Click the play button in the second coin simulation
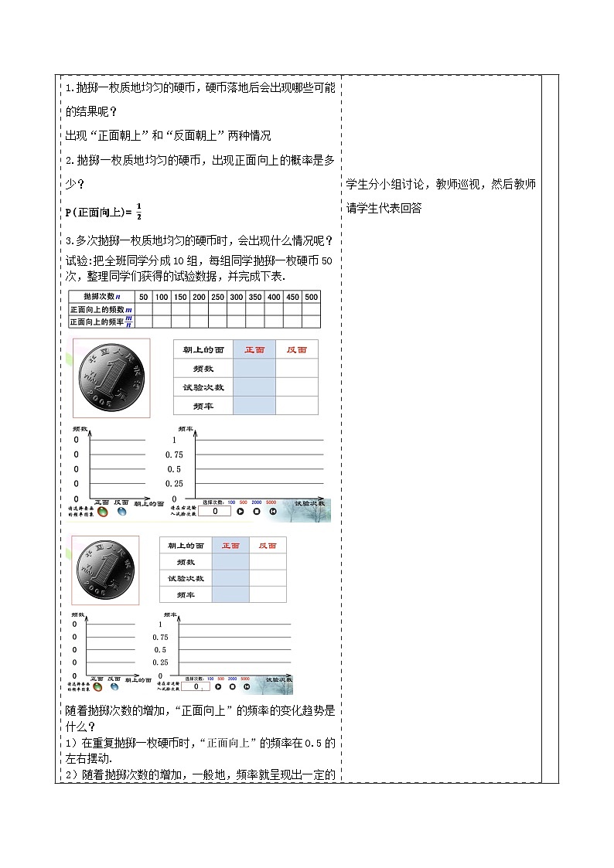Image resolution: width=614 pixels, height=868 pixels. [x=218, y=686]
